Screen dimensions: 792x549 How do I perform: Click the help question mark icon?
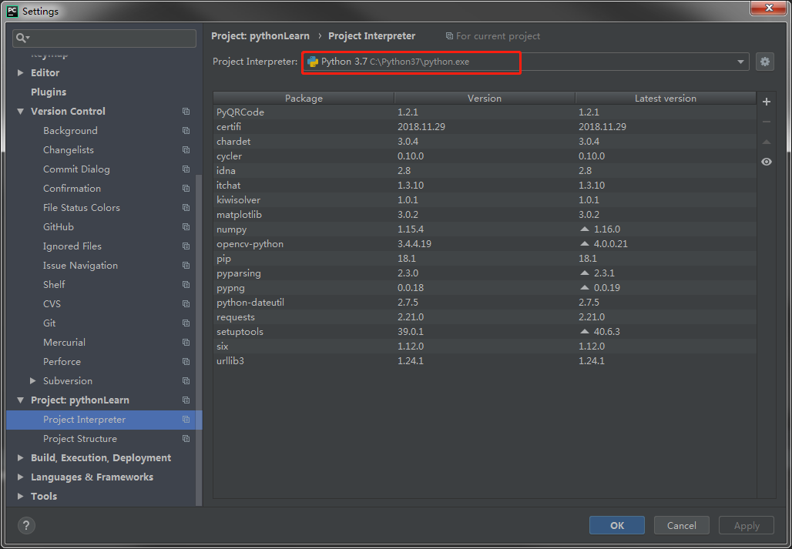pos(26,525)
